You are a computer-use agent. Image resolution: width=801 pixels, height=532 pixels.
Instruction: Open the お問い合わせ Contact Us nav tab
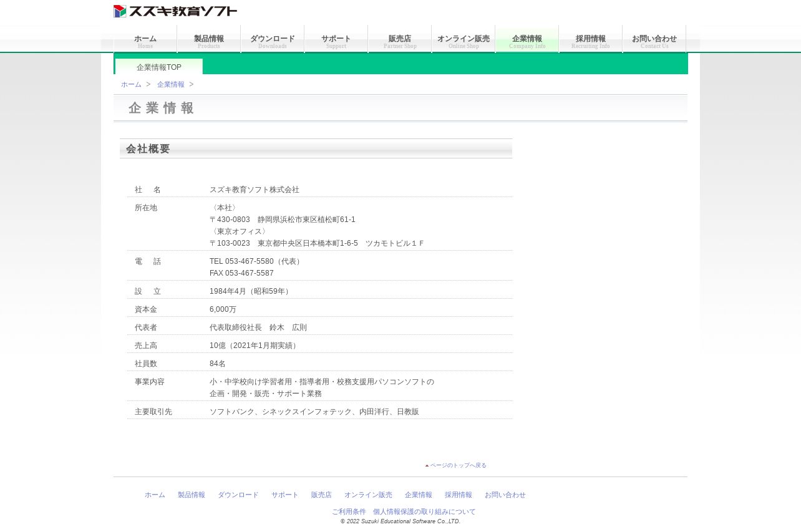pos(654,39)
